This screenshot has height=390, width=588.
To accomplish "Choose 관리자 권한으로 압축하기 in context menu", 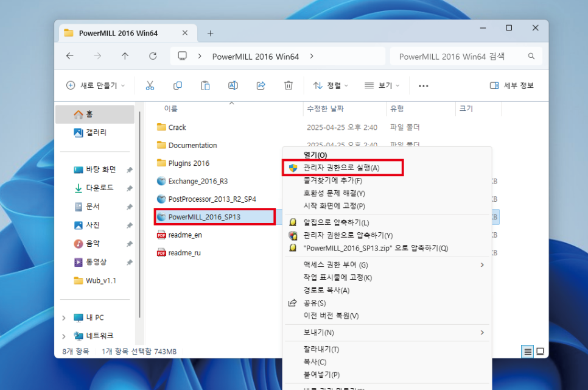I will tap(387, 235).
